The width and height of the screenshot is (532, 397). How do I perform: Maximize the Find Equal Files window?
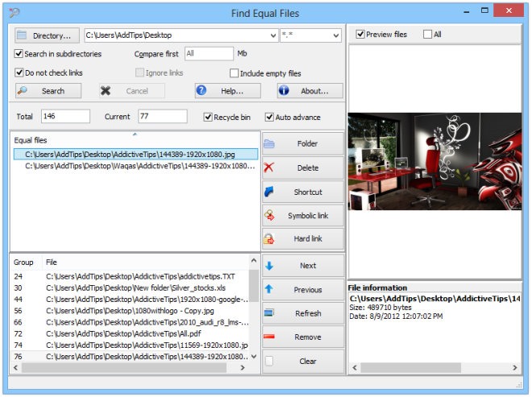(484, 10)
